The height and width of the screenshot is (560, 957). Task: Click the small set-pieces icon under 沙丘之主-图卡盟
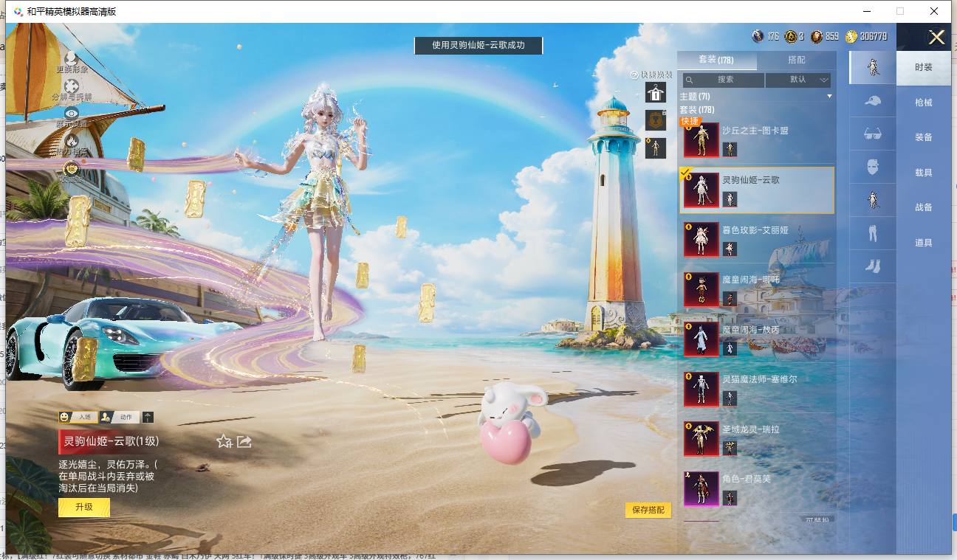[x=730, y=150]
